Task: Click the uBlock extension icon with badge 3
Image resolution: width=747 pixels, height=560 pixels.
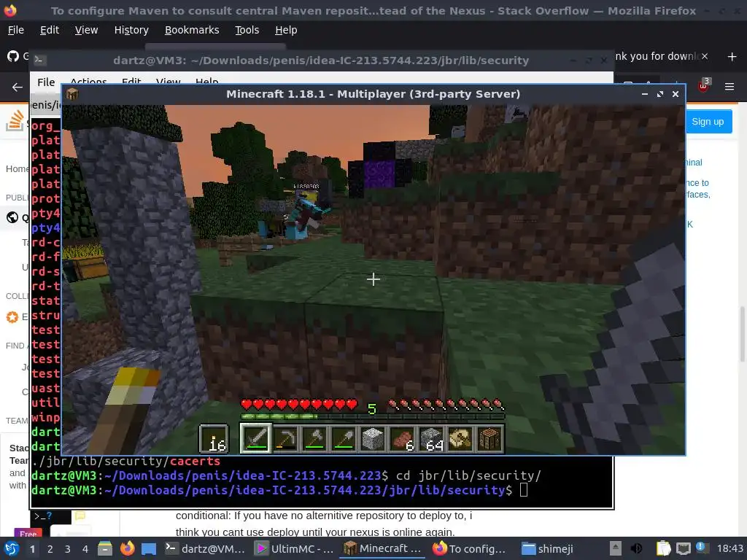Action: click(x=704, y=85)
